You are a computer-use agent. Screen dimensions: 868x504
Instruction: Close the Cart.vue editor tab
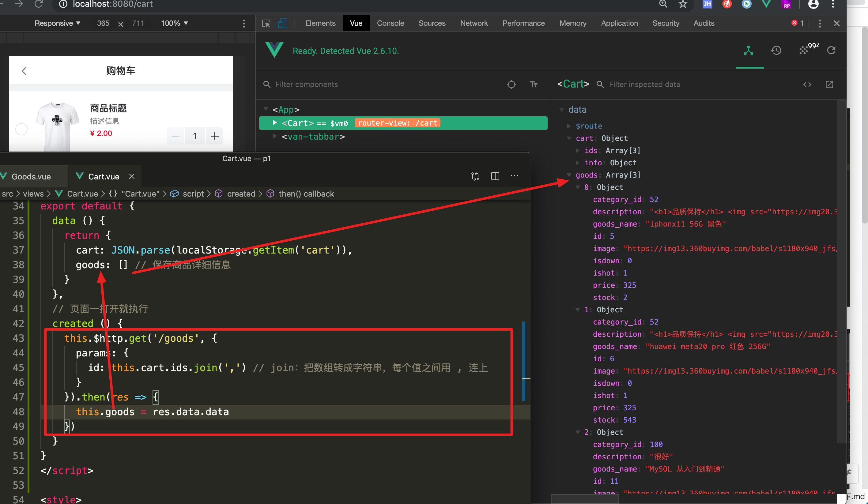pos(132,176)
